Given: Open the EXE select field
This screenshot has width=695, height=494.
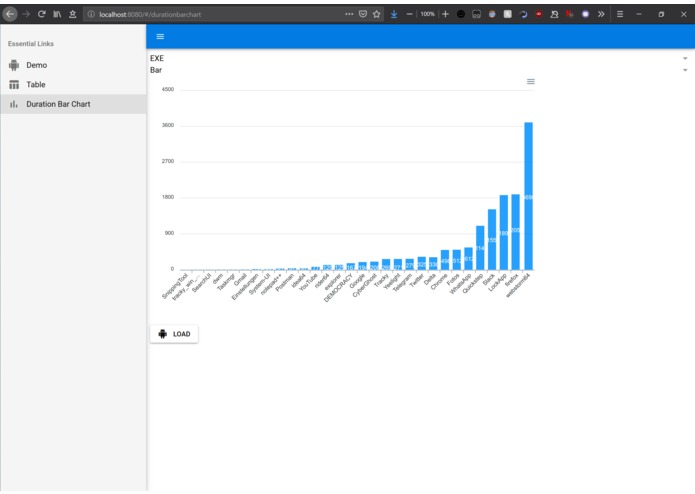Looking at the screenshot, I should pyautogui.click(x=419, y=58).
